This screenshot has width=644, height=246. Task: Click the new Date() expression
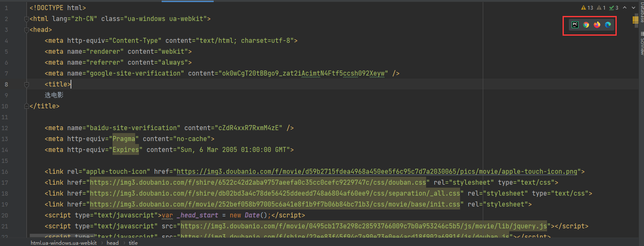pos(249,215)
